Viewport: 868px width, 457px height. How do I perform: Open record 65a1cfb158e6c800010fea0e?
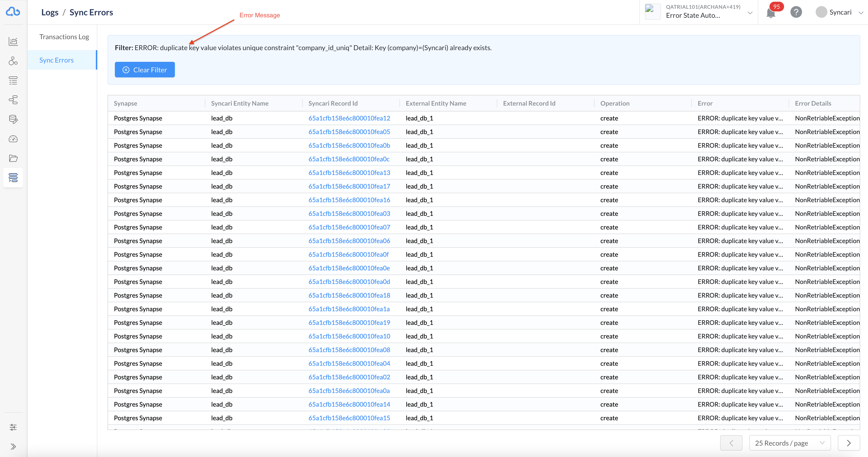[349, 268]
